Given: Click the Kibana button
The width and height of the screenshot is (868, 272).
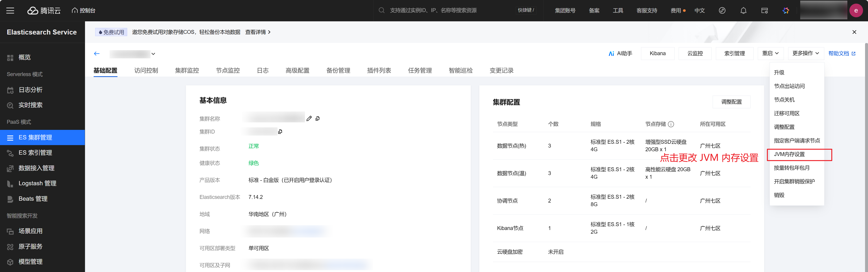Looking at the screenshot, I should pyautogui.click(x=657, y=54).
